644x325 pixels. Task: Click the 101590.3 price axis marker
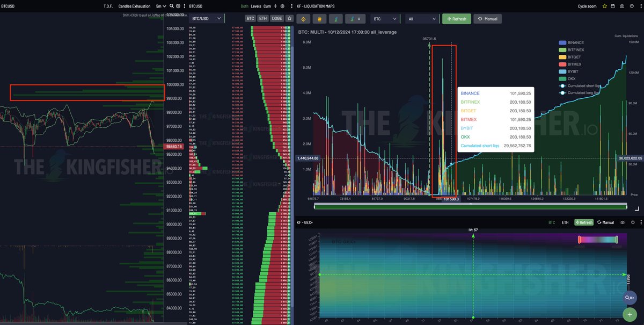coord(451,199)
